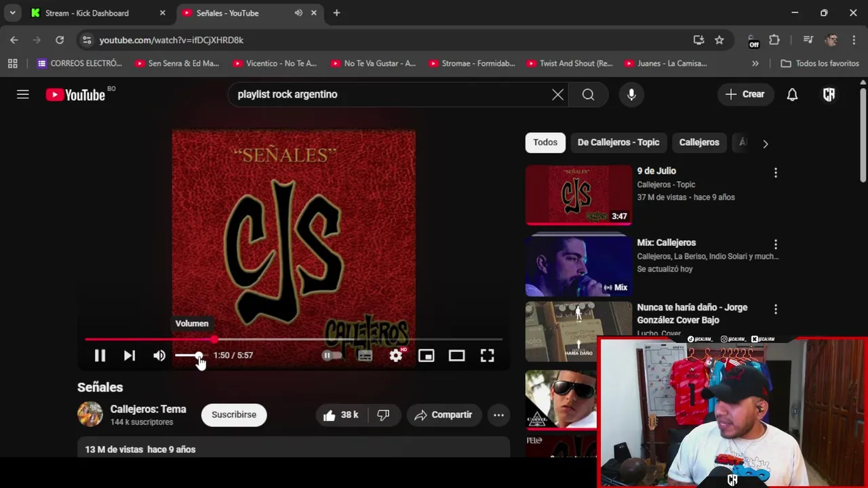Screen dimensions: 868x488
Task: Open options for Mix: Callejeros
Action: [776, 244]
